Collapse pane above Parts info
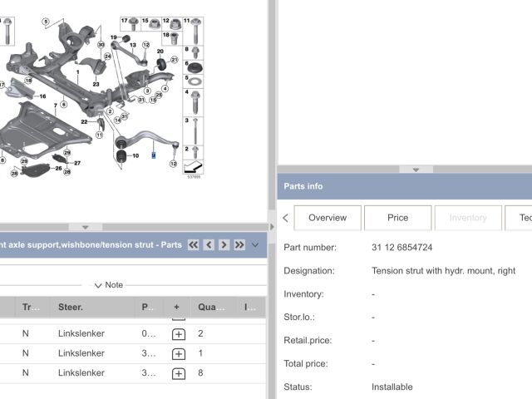 click(404, 169)
